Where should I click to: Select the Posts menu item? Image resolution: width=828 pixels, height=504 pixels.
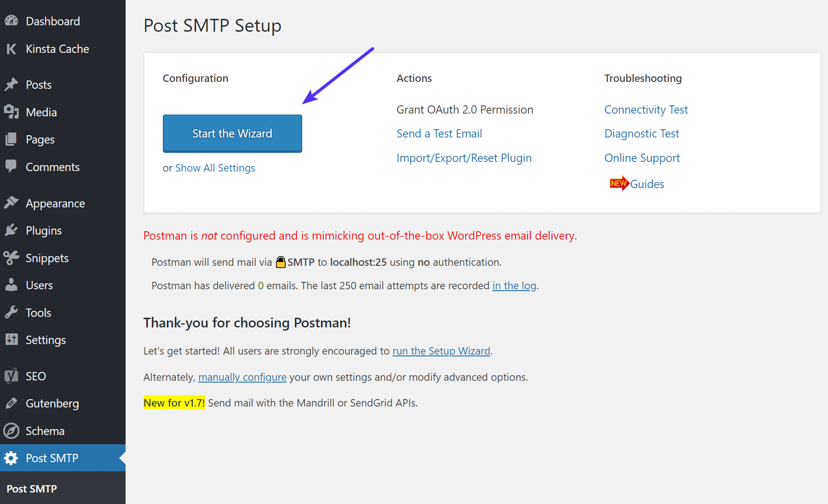(39, 84)
